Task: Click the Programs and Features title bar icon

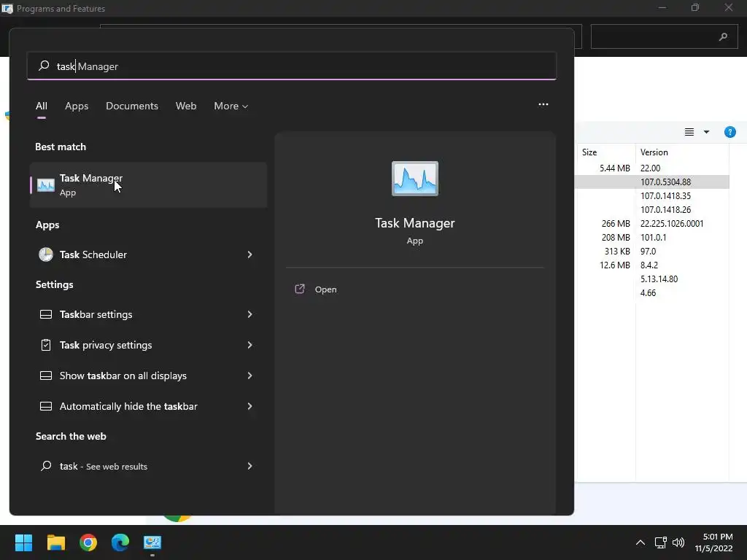Action: pos(7,9)
